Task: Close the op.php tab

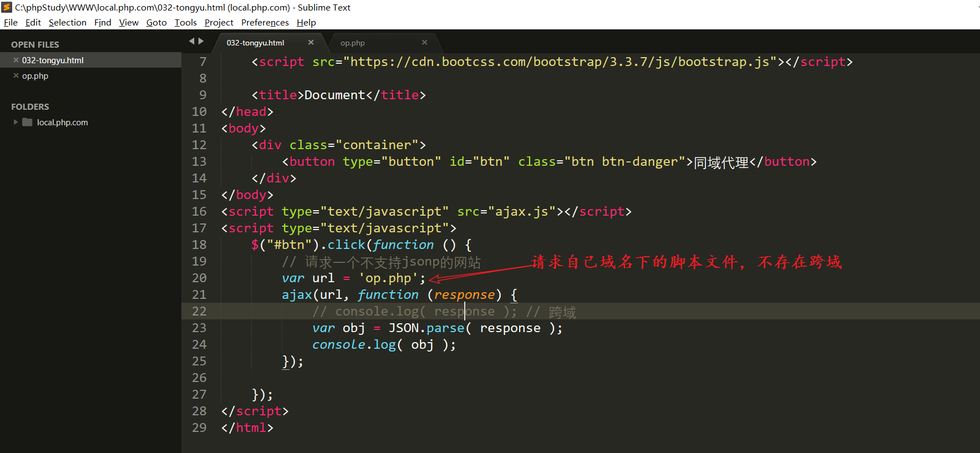Action: 424,43
